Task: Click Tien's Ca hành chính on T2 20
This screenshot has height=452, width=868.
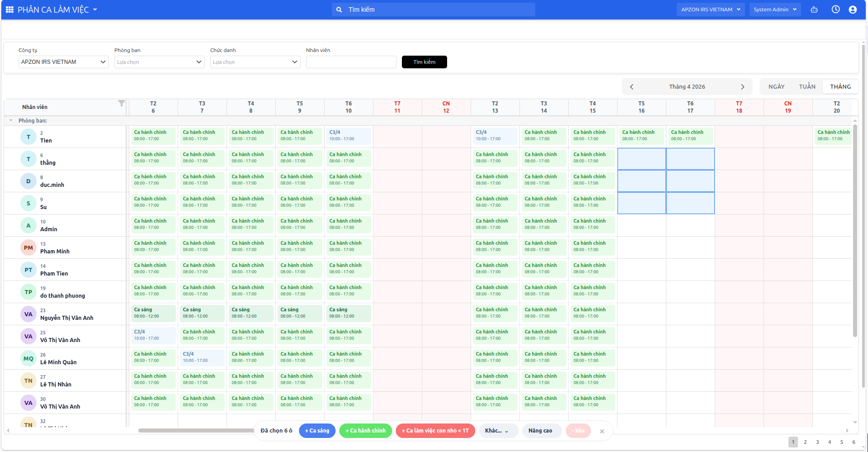Action: [833, 136]
